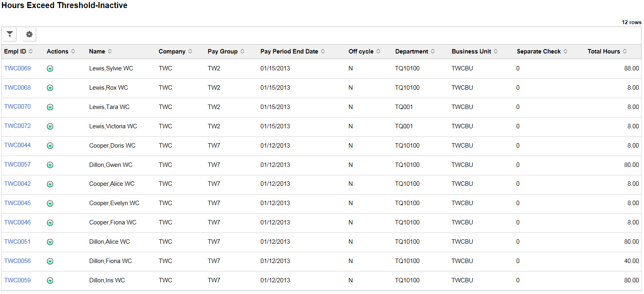644x294 pixels.
Task: Open the grid settings gear icon
Action: click(x=29, y=34)
